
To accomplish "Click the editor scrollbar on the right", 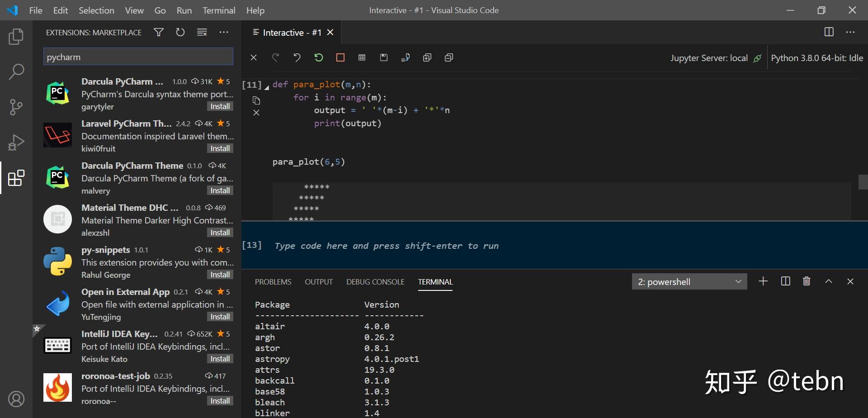I will (863, 181).
